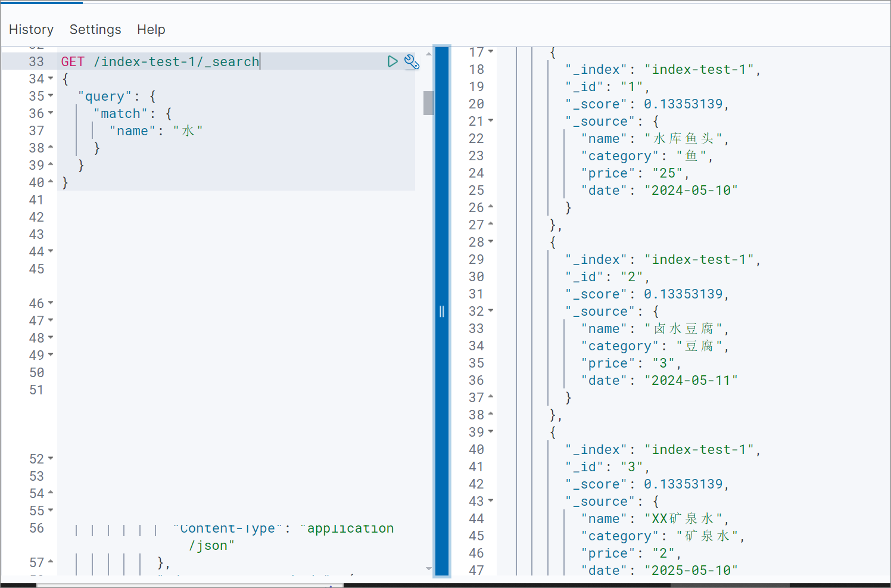Toggle output fold arrow at line 27

pos(491,223)
